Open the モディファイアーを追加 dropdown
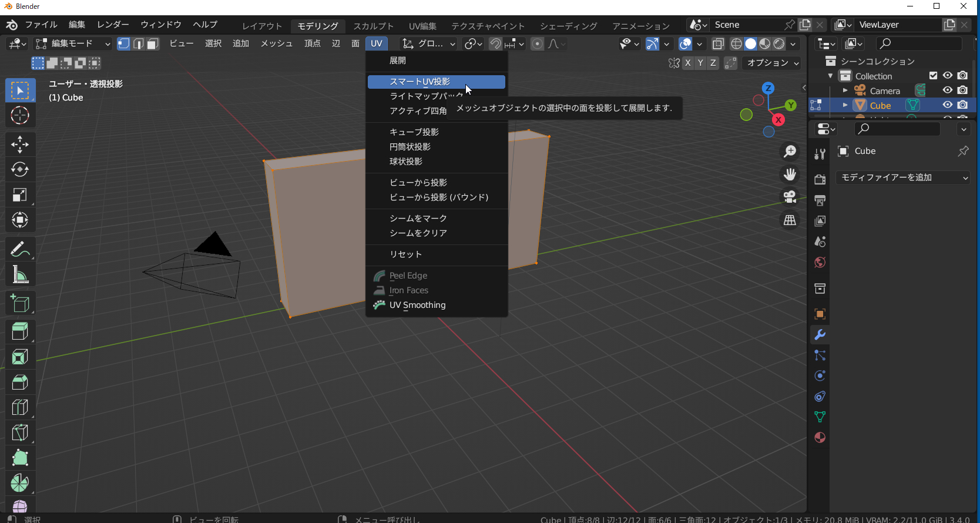 click(x=904, y=177)
